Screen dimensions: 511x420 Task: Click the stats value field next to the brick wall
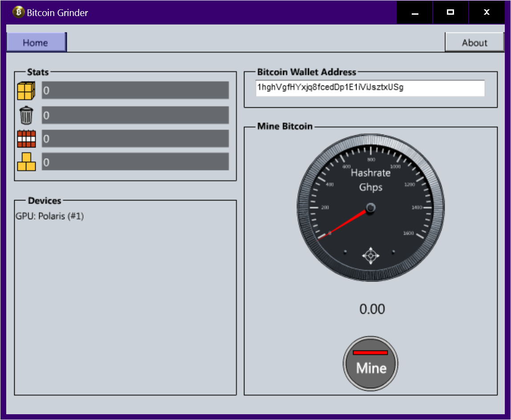[x=135, y=139]
